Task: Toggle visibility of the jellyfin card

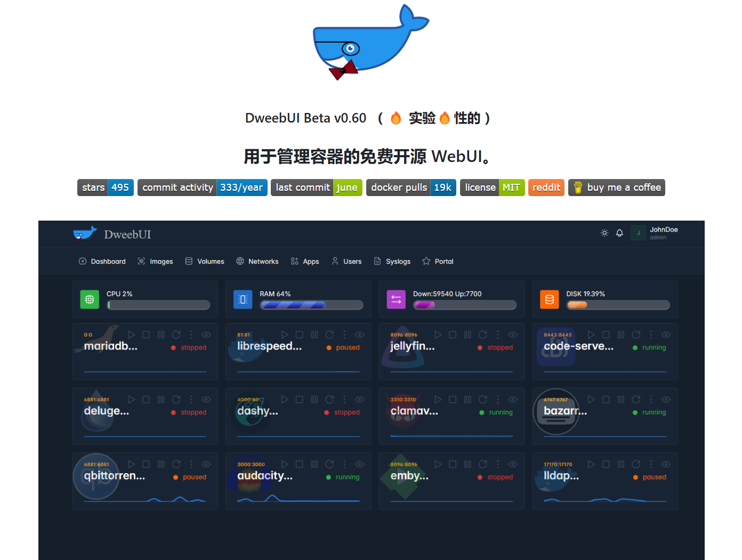Action: 513,335
